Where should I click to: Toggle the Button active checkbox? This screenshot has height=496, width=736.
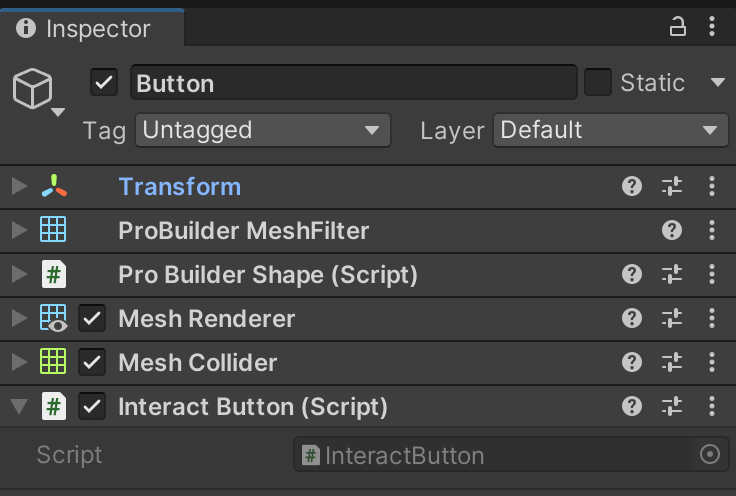[104, 83]
